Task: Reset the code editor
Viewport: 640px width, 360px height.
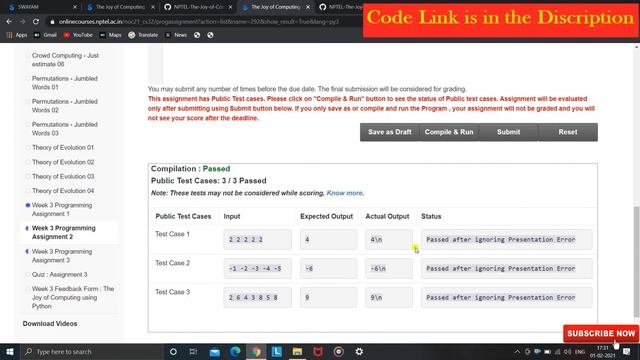Action: click(568, 132)
